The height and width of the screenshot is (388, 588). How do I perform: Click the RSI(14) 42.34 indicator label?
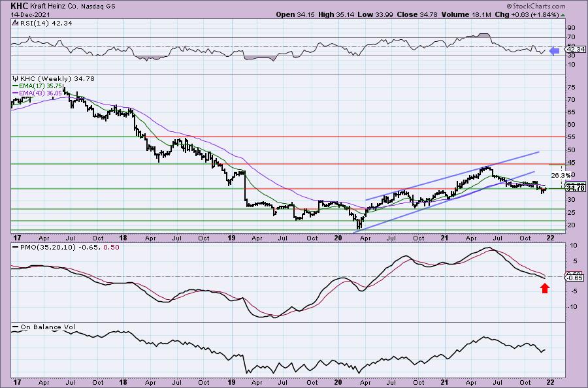tap(46, 24)
